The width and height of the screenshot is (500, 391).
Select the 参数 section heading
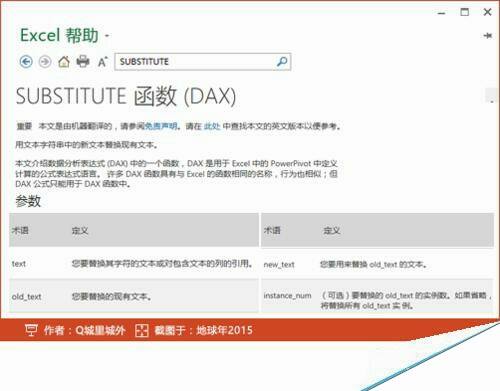[x=28, y=201]
